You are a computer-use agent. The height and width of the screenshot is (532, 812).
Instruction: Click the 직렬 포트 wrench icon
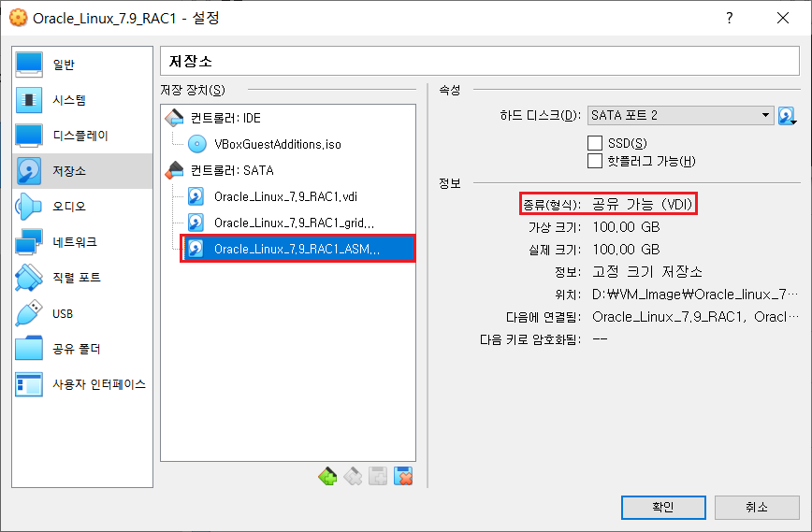click(29, 278)
